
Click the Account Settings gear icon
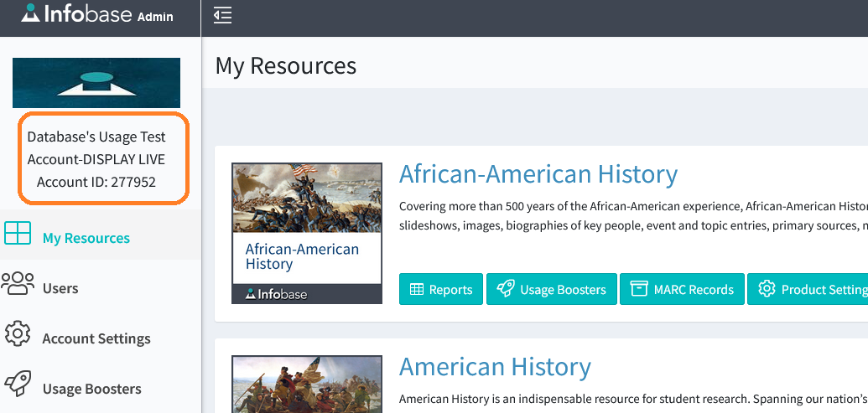18,333
